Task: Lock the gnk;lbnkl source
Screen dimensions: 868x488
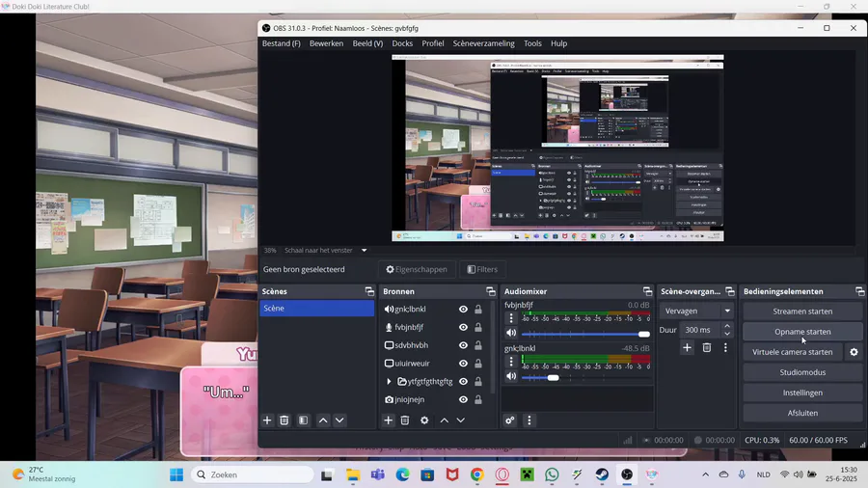Action: (478, 310)
